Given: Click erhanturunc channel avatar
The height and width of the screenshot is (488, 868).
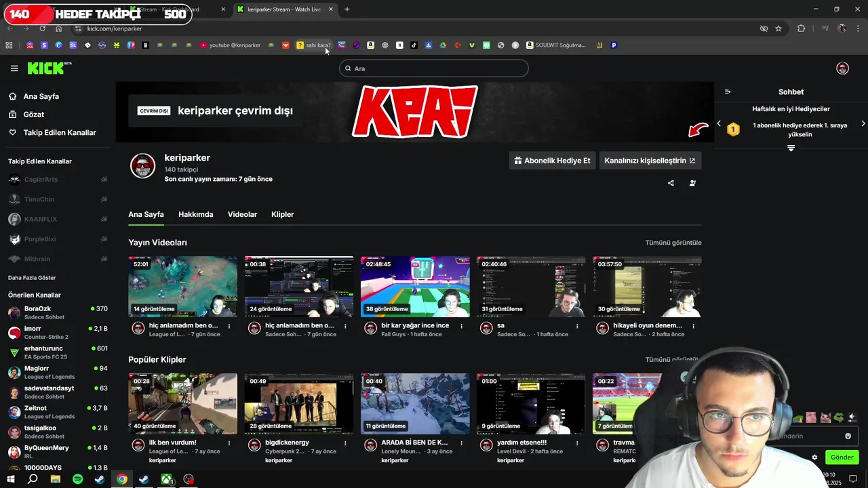Looking at the screenshot, I should click(14, 352).
